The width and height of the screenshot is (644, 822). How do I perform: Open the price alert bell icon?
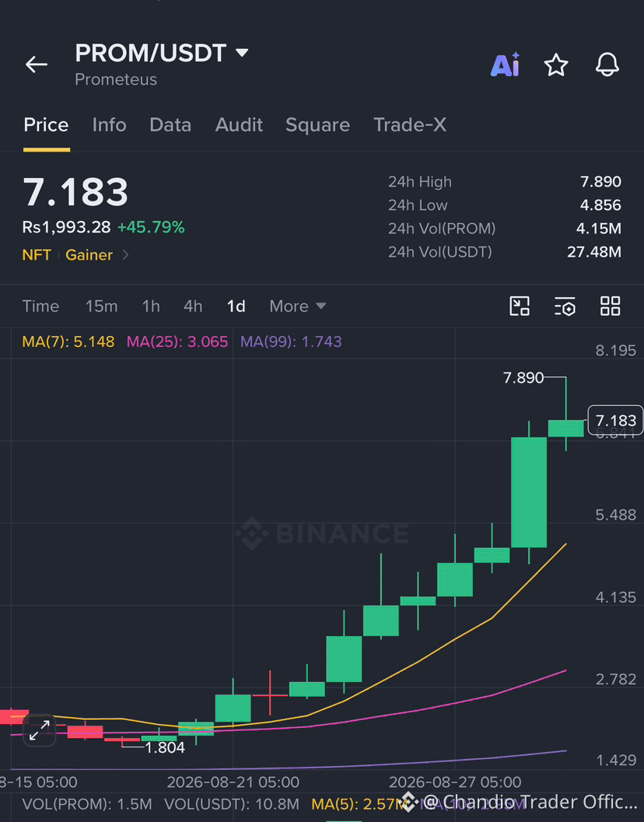coord(607,65)
